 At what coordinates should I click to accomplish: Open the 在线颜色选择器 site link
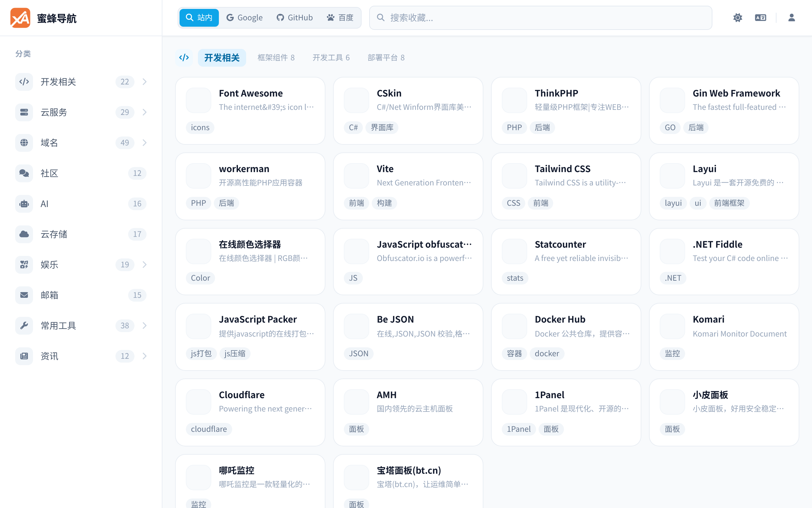click(250, 262)
